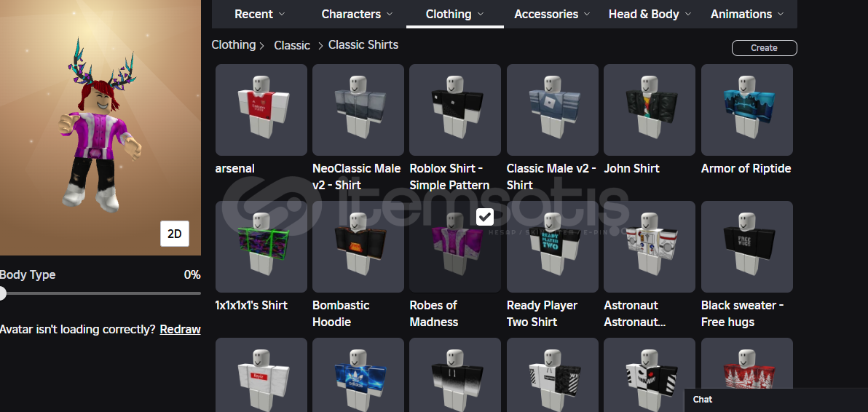Switch avatar preview to 2D
Image resolution: width=868 pixels, height=412 pixels.
[x=174, y=234]
